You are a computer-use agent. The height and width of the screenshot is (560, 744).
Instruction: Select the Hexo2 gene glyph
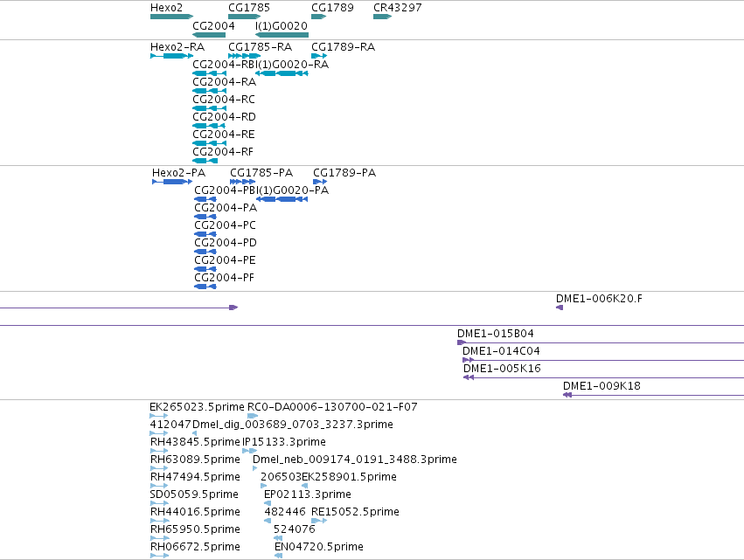point(171,17)
